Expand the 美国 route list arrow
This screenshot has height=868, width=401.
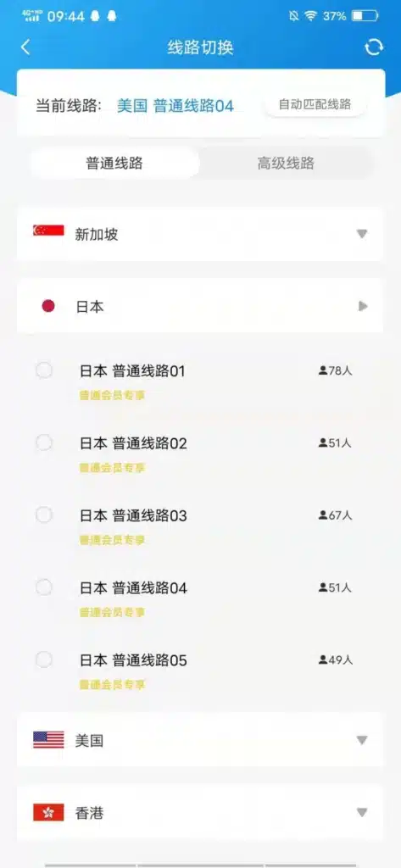tap(362, 740)
